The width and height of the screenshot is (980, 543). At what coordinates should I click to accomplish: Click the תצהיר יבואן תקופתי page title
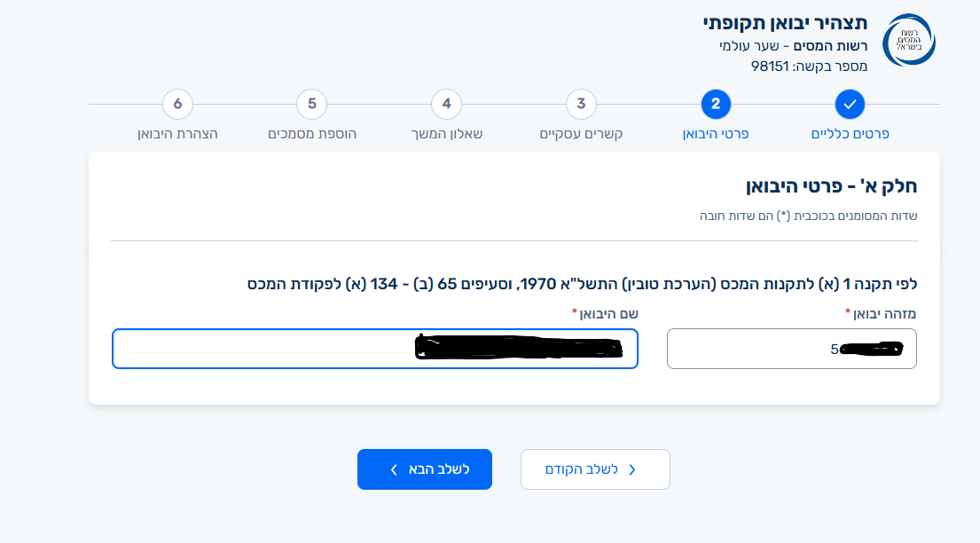[x=785, y=23]
